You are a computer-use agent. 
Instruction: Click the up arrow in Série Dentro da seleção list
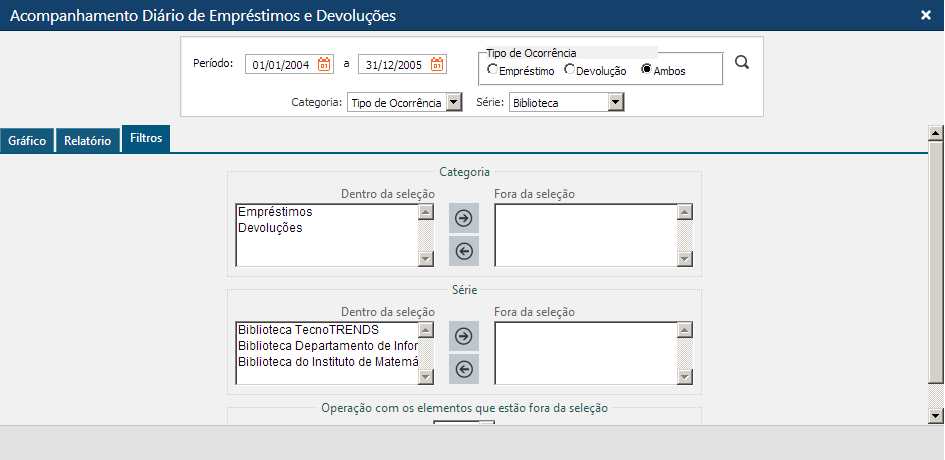point(426,330)
